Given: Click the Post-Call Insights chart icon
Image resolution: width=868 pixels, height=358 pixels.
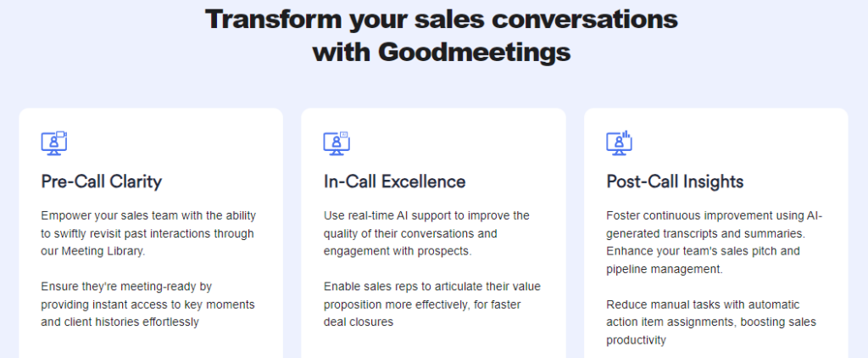Looking at the screenshot, I should point(620,143).
